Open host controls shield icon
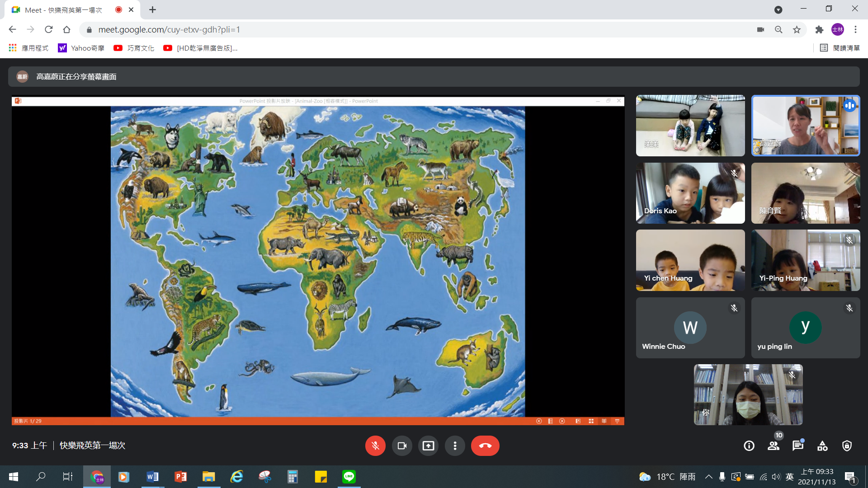 coord(847,446)
